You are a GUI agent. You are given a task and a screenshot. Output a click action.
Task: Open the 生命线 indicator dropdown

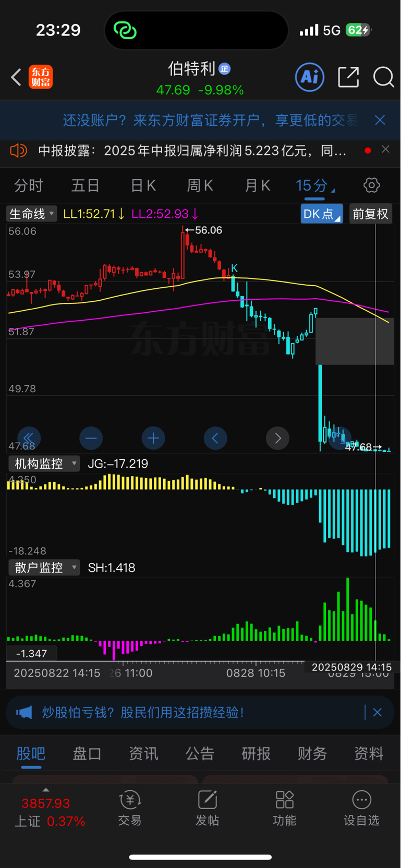32,214
